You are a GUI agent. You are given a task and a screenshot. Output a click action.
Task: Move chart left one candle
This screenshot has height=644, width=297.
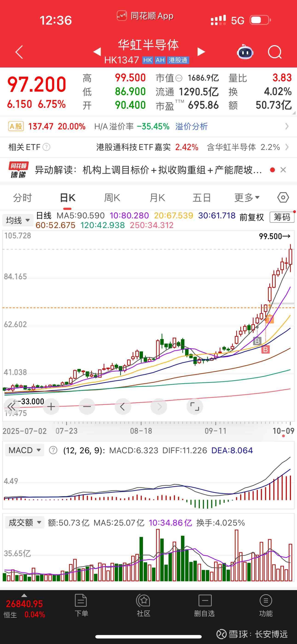123,407
